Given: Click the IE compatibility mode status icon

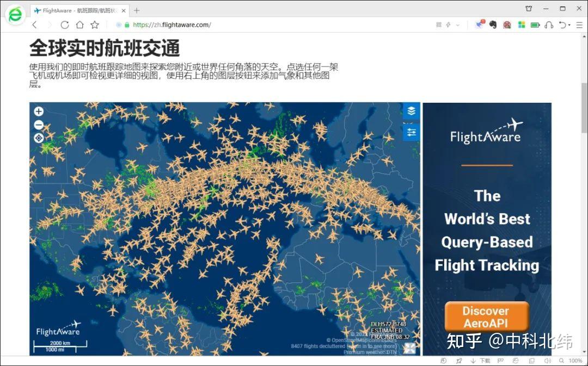Looking at the screenshot, I should pos(516,361).
